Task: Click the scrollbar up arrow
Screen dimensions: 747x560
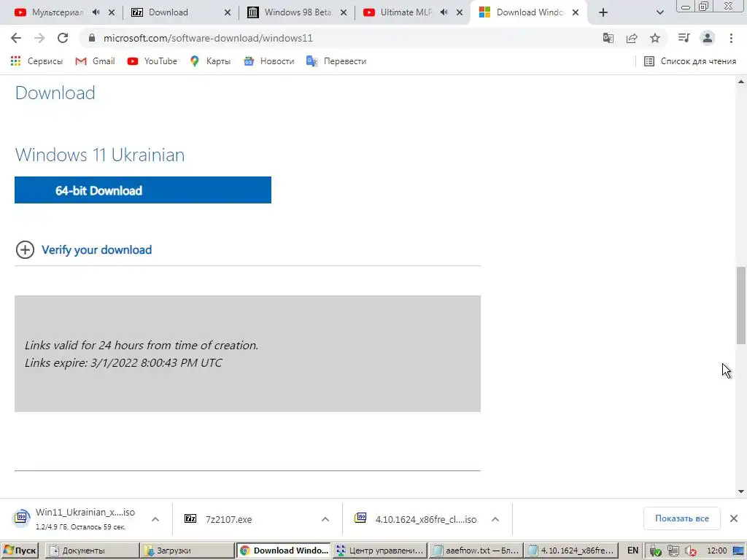Action: (x=741, y=82)
